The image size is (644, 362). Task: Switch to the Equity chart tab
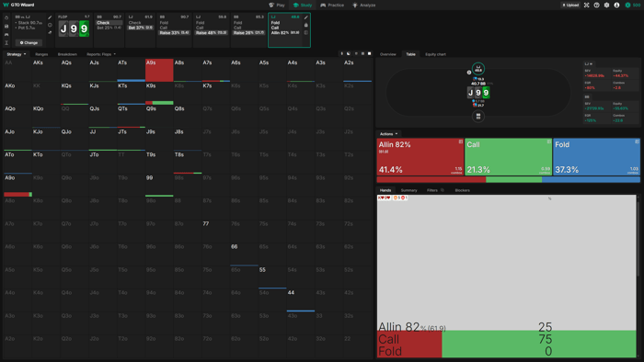tap(435, 54)
